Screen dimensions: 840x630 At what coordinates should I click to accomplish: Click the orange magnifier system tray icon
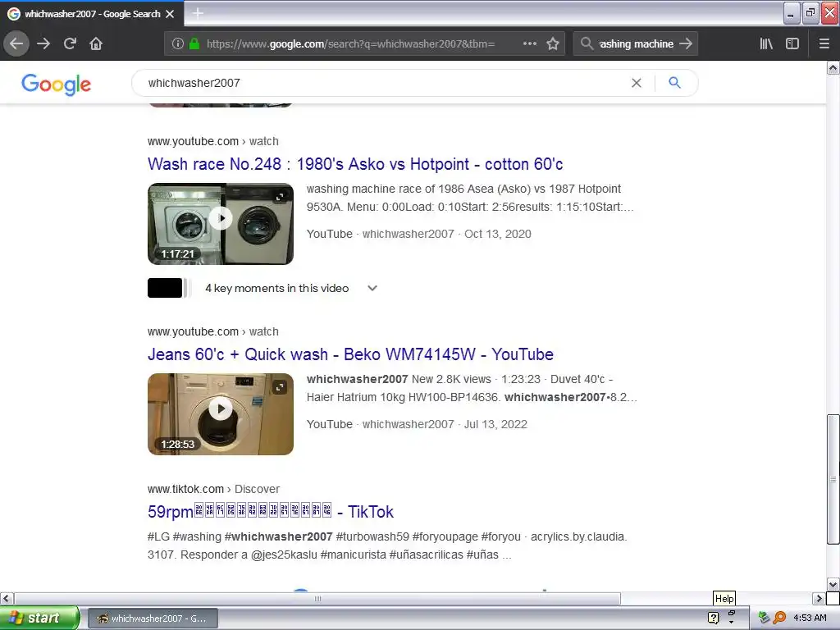click(779, 618)
